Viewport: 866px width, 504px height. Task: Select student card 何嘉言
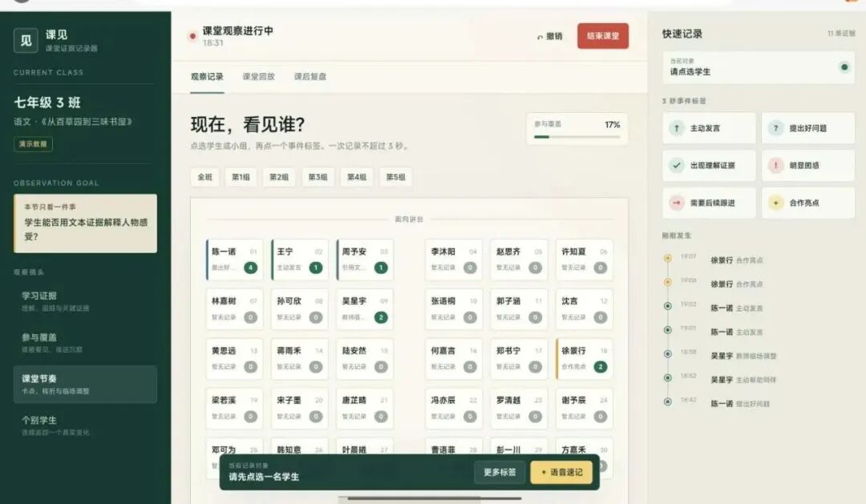pyautogui.click(x=453, y=359)
